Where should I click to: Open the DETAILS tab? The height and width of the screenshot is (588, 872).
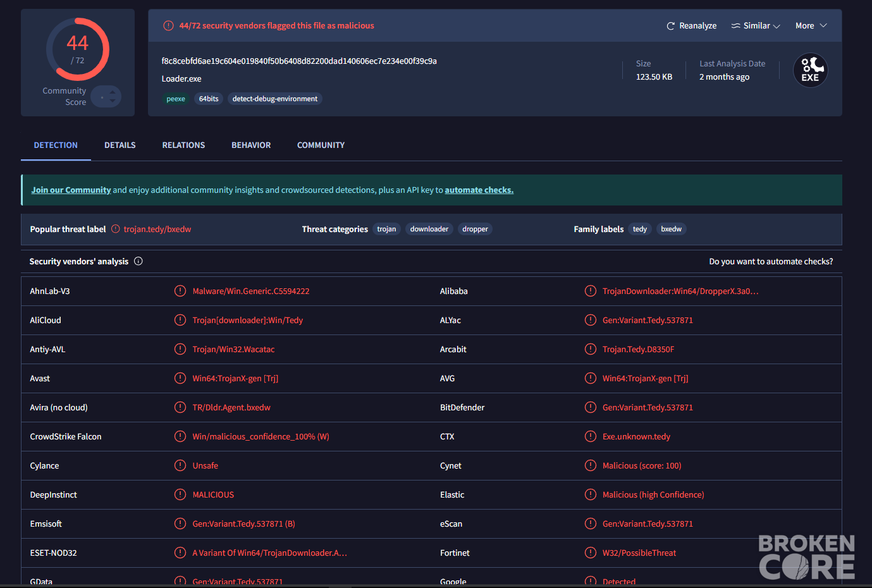coord(120,145)
